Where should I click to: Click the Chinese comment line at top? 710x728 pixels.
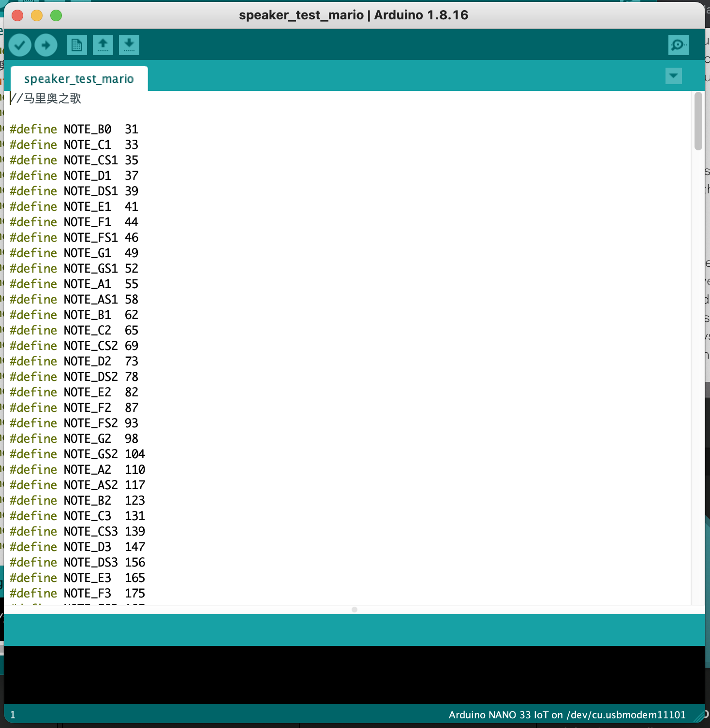45,99
